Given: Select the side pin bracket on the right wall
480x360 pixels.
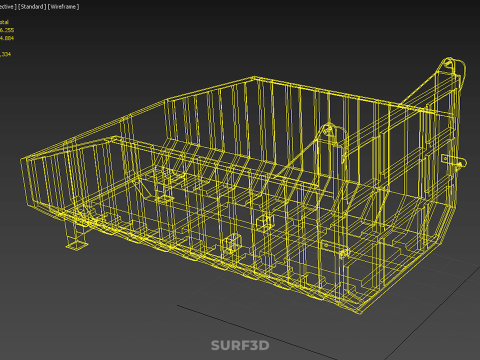Looking at the screenshot, I should (454, 161).
